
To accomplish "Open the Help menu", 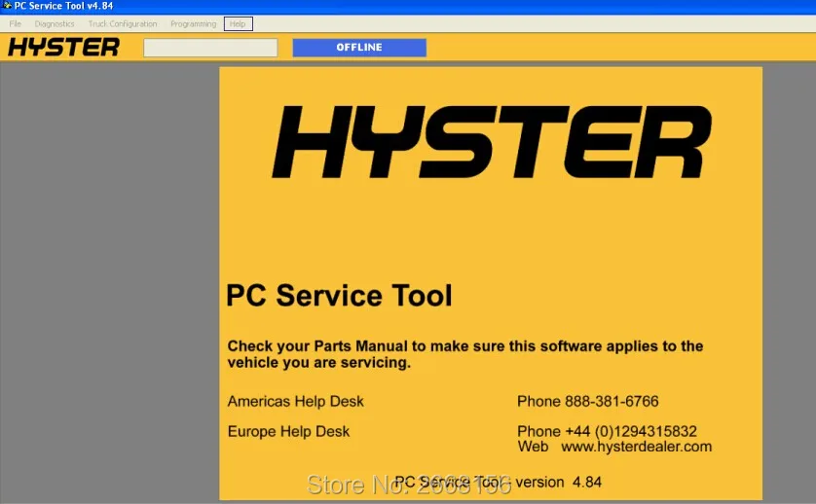I will (238, 24).
